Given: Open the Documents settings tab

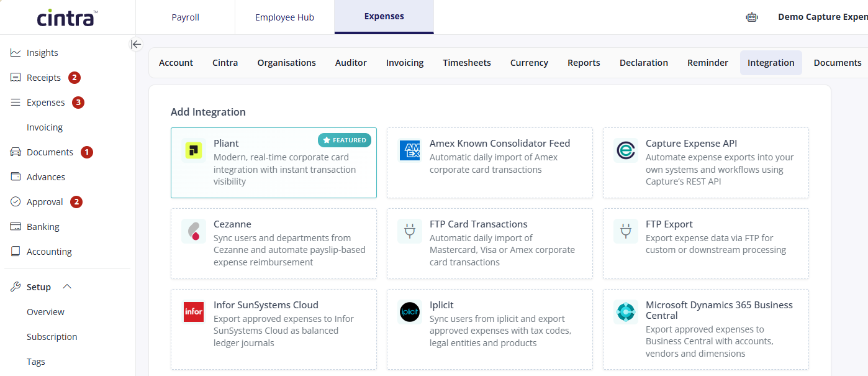Looking at the screenshot, I should point(838,63).
